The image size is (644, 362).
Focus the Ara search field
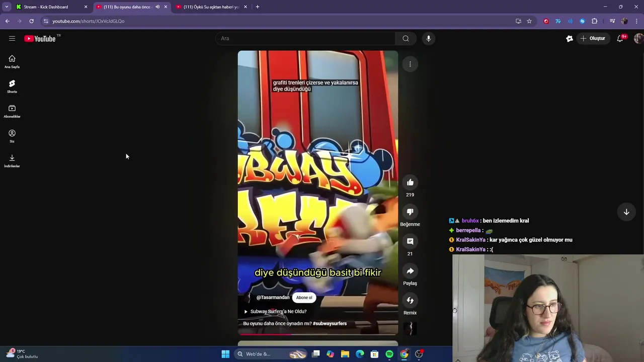point(306,38)
